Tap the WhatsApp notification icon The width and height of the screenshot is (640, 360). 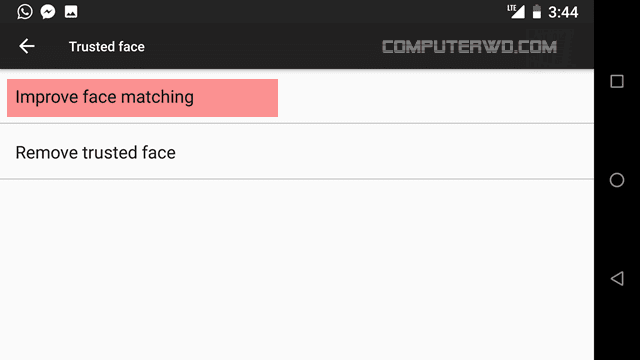(24, 11)
